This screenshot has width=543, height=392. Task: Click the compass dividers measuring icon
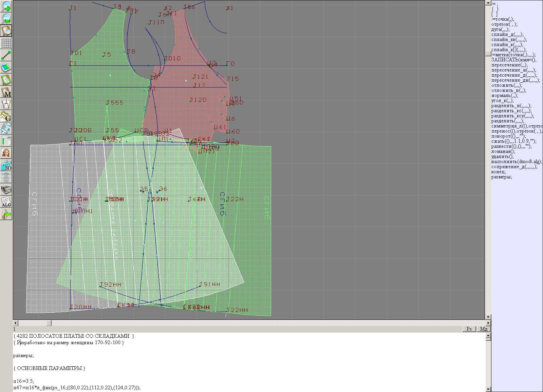pyautogui.click(x=6, y=104)
